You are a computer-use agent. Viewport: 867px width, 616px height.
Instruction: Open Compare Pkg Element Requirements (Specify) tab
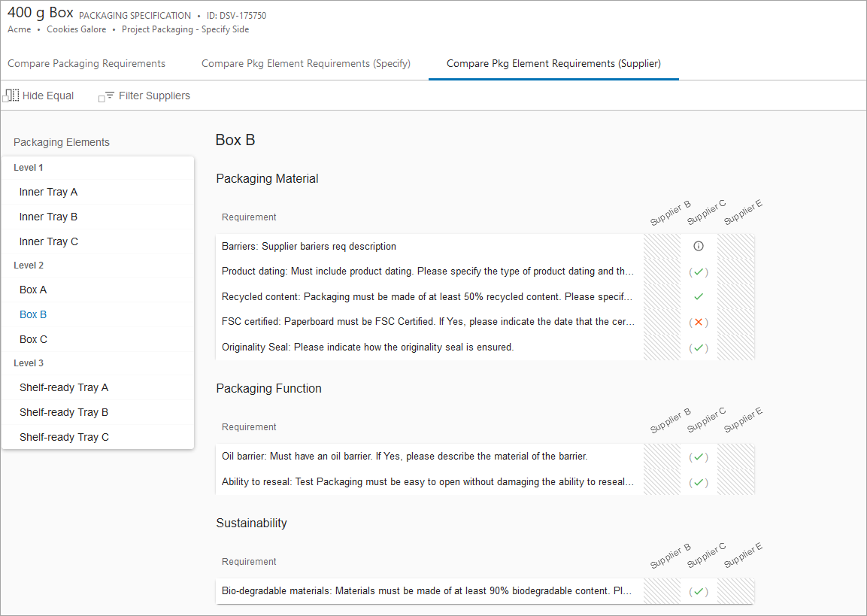coord(306,64)
